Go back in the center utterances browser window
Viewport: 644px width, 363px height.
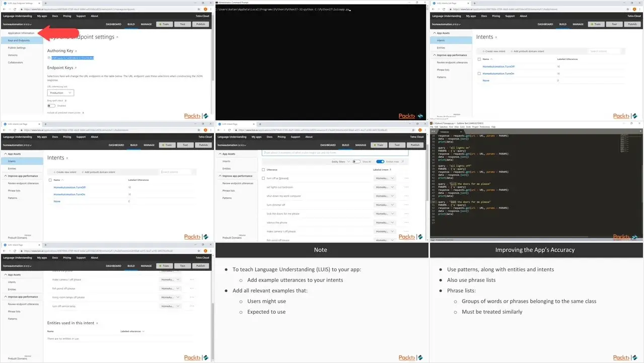(220, 130)
